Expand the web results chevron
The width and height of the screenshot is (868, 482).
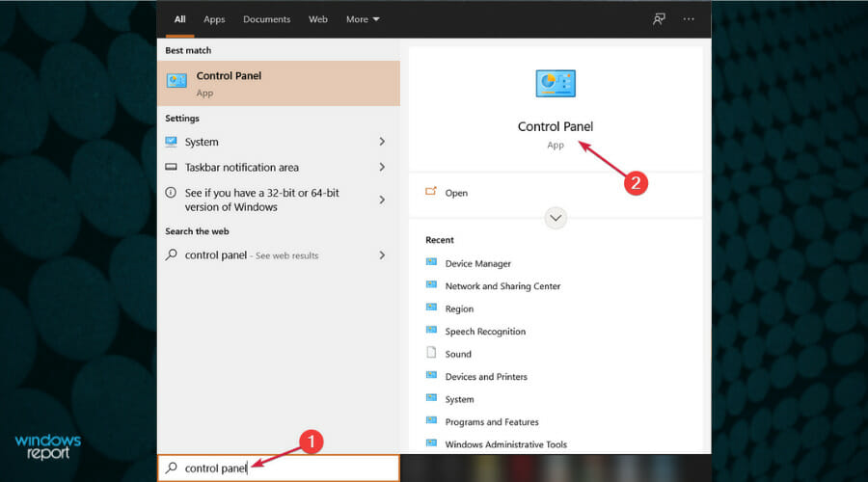pos(382,255)
